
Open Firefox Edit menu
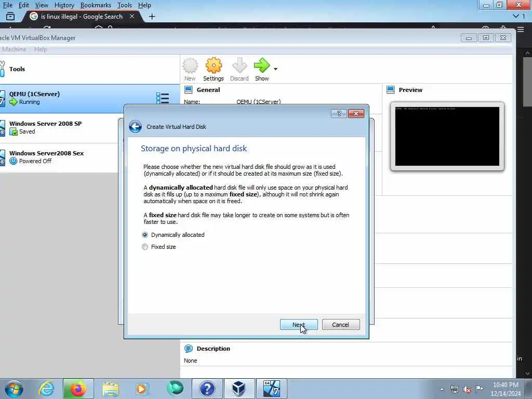[x=23, y=5]
